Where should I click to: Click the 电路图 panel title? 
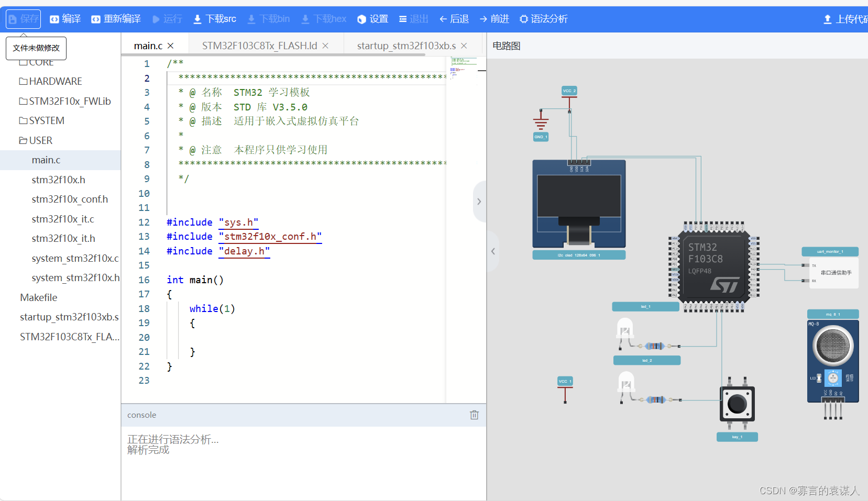507,46
